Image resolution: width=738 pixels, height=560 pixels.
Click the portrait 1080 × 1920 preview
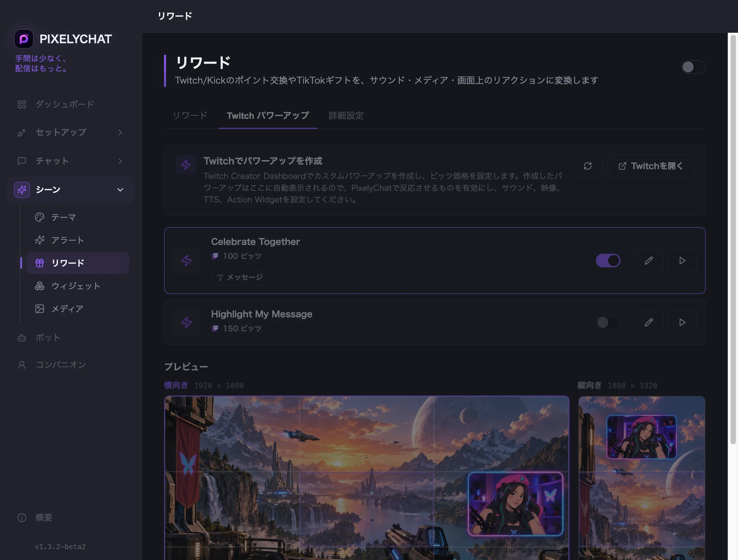click(x=642, y=478)
